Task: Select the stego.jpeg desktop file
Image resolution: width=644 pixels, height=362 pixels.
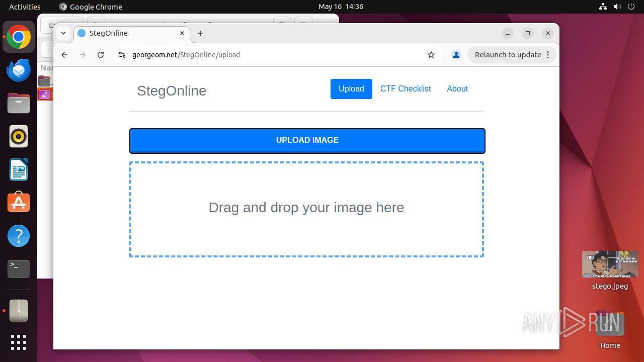Action: [610, 270]
